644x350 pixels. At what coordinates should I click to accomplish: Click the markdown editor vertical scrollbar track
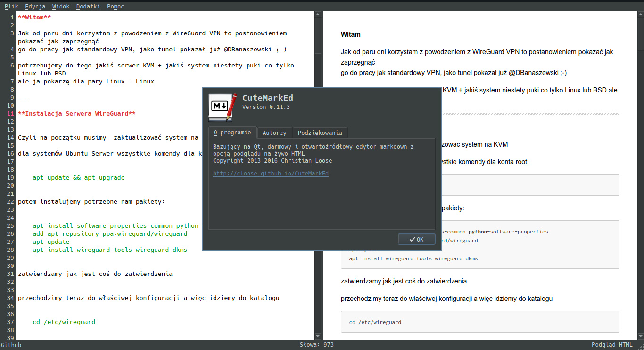click(x=318, y=189)
